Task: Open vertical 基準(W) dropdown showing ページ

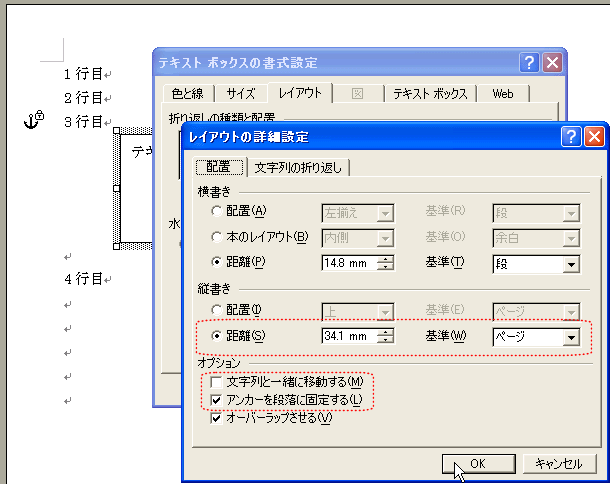Action: [571, 337]
